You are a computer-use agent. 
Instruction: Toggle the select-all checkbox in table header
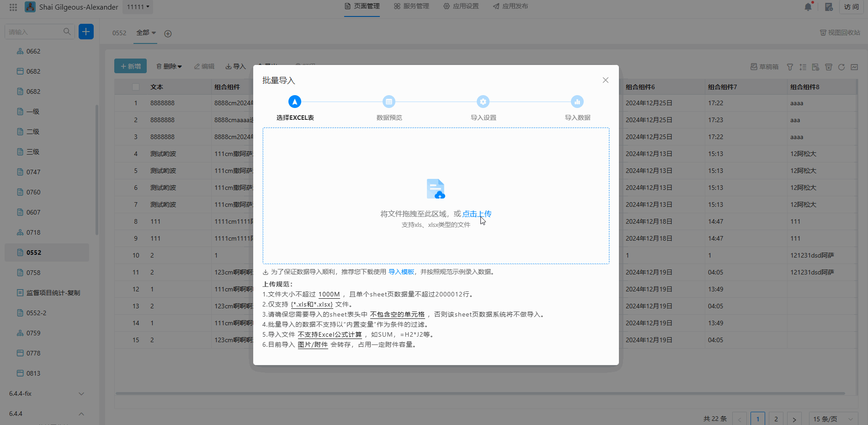pyautogui.click(x=136, y=87)
